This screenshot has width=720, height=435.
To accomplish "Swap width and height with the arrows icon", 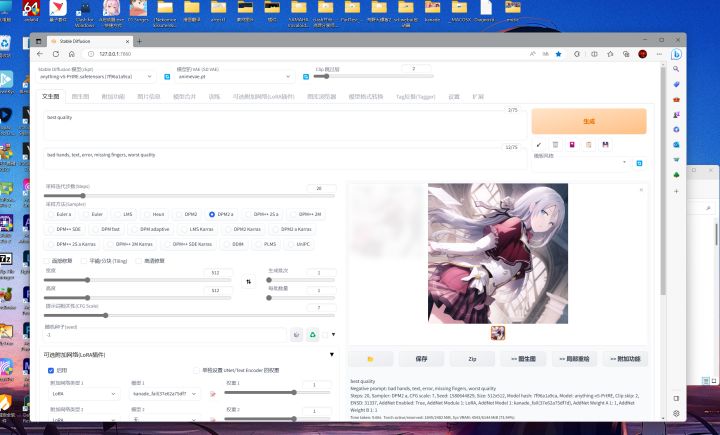I will [x=248, y=282].
